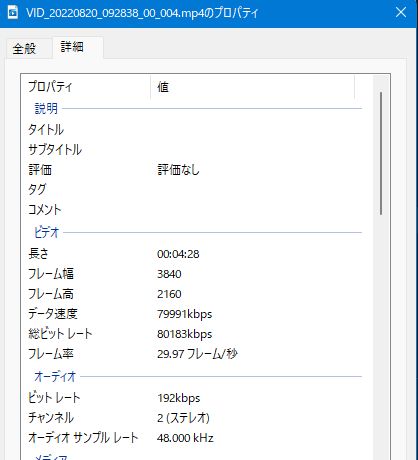Click the 2160 frame height value

pos(169,294)
